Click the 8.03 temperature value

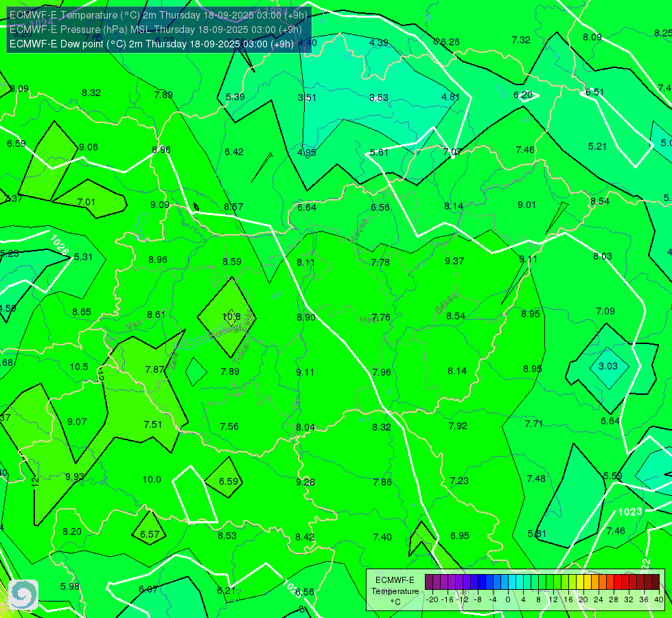(x=603, y=256)
